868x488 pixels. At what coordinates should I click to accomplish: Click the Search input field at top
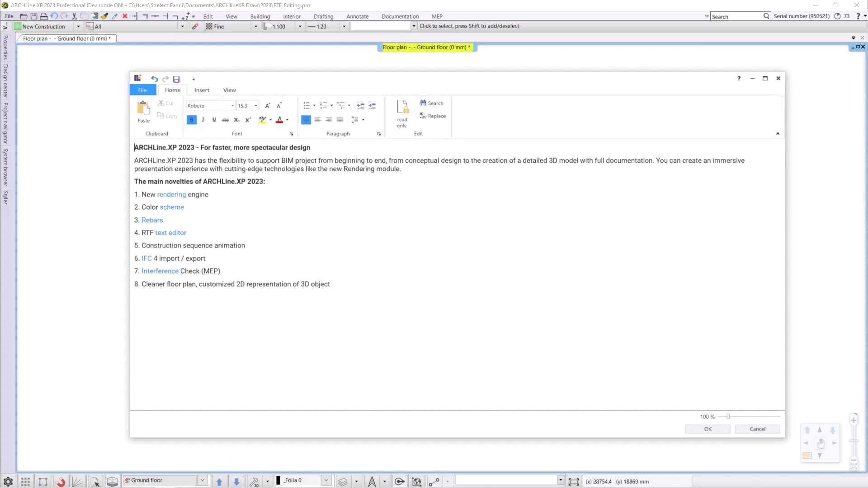pos(736,16)
